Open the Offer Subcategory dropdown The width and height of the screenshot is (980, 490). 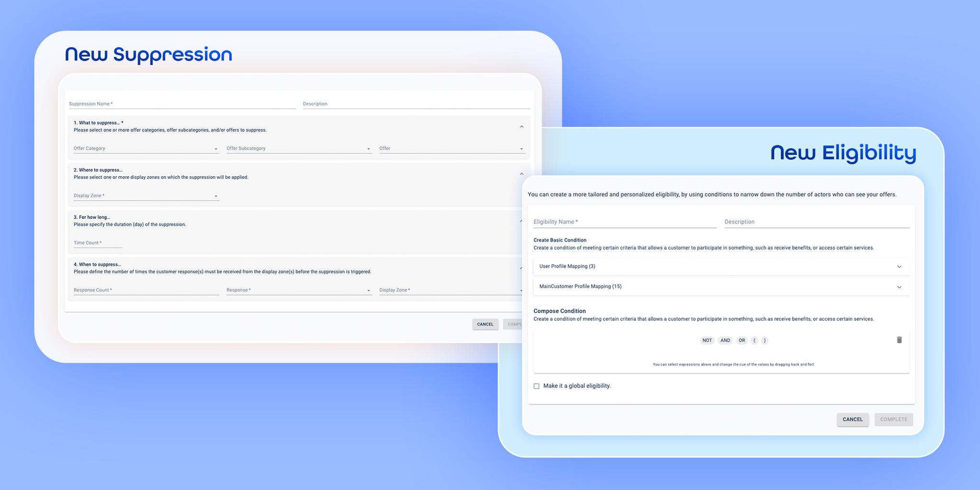coord(299,149)
